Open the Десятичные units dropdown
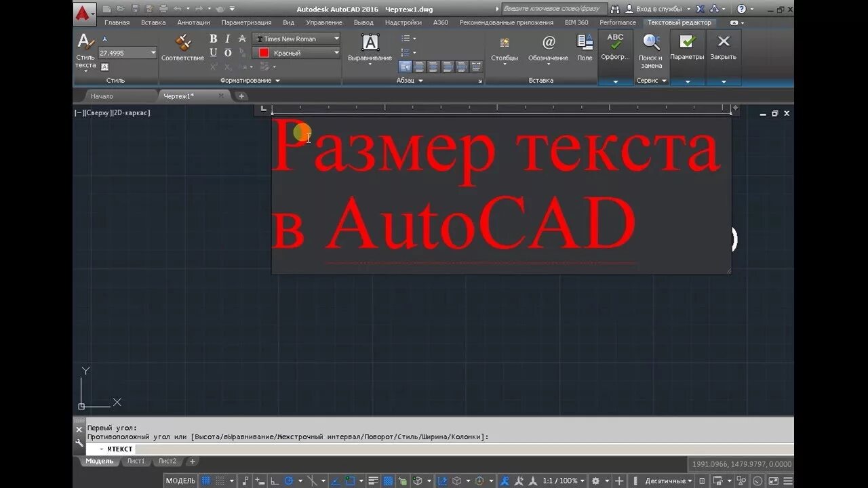The width and height of the screenshot is (868, 488). click(x=668, y=481)
